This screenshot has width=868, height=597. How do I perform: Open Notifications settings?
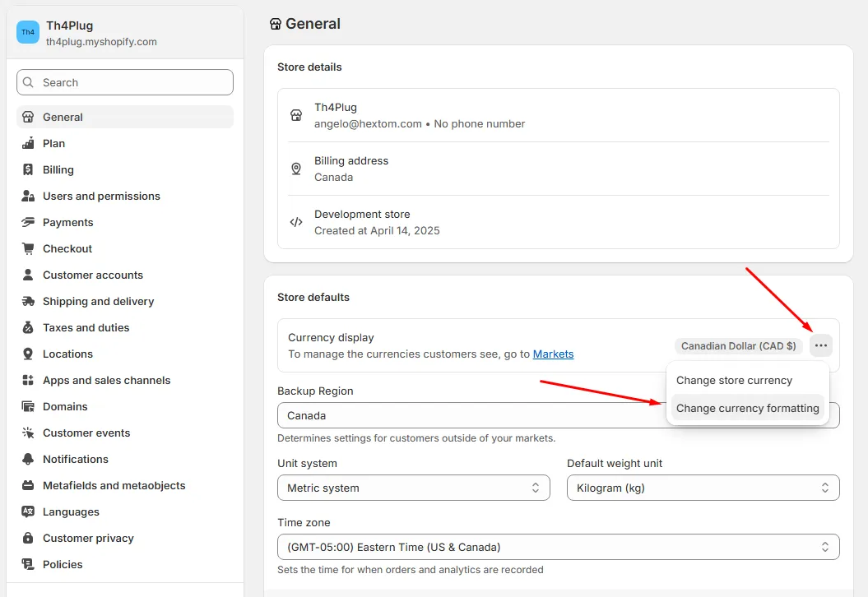125,459
